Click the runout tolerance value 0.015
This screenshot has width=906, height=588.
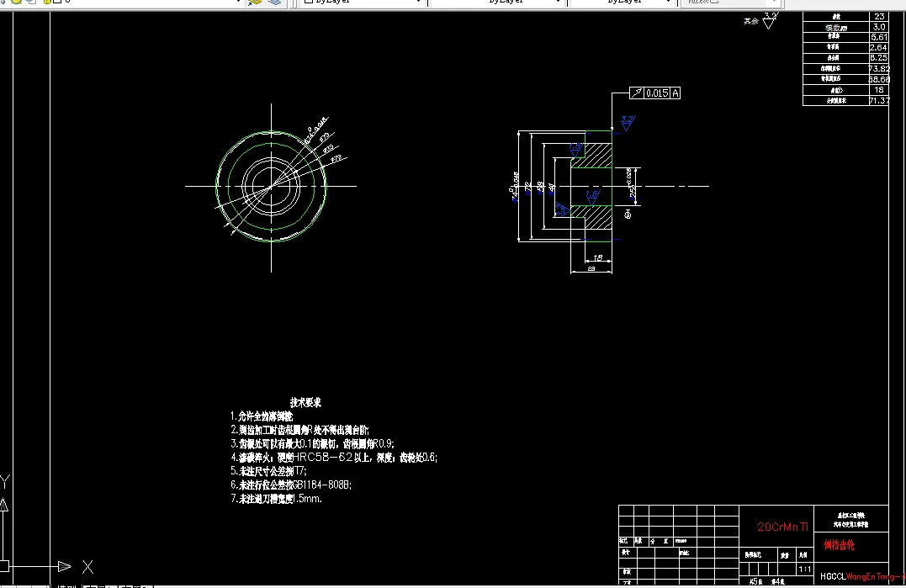click(x=657, y=93)
